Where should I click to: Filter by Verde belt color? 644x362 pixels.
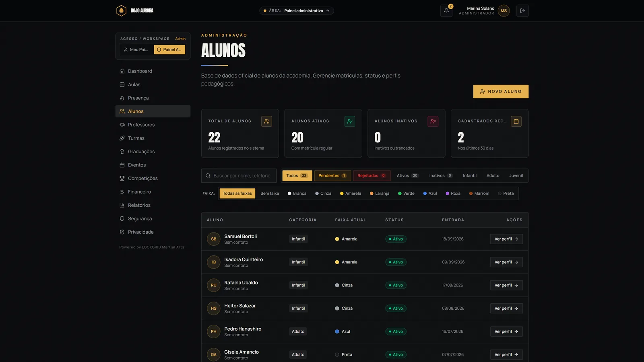pyautogui.click(x=406, y=193)
